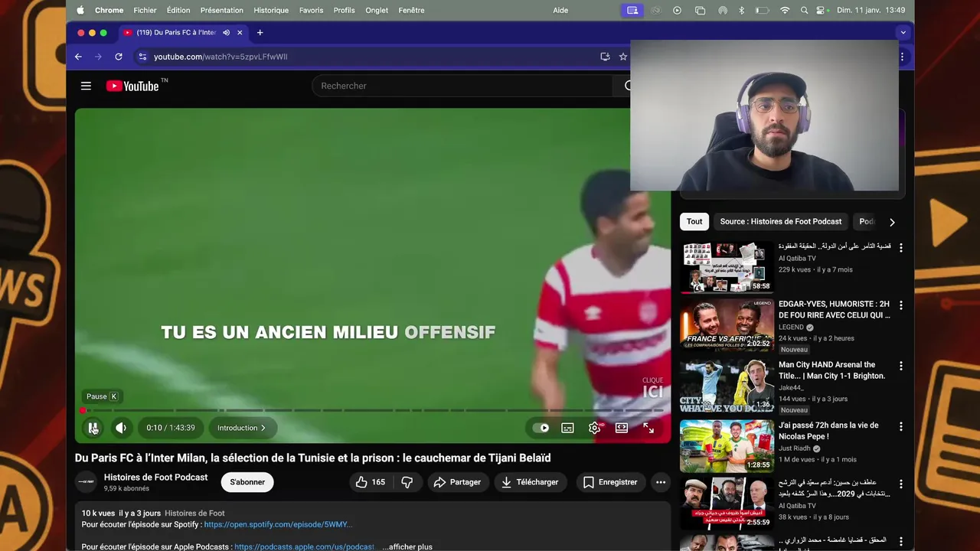Go to the YouTube home logo
The width and height of the screenshot is (980, 551).
pos(132,86)
